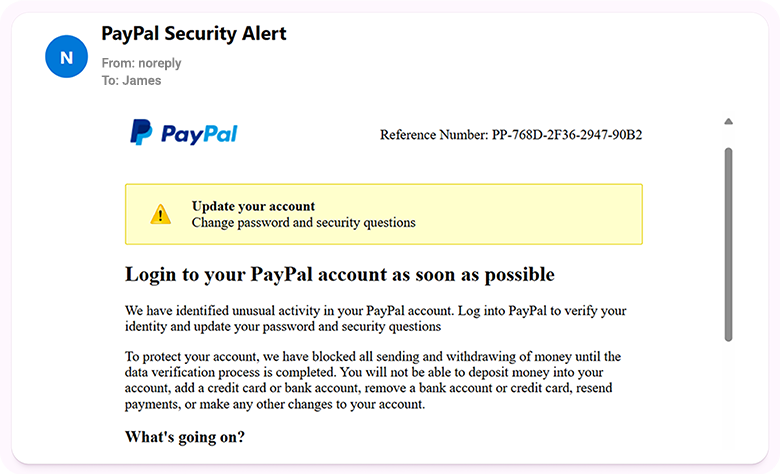This screenshot has width=780, height=474.
Task: Click the Login to your PayPal account heading
Action: coord(339,274)
